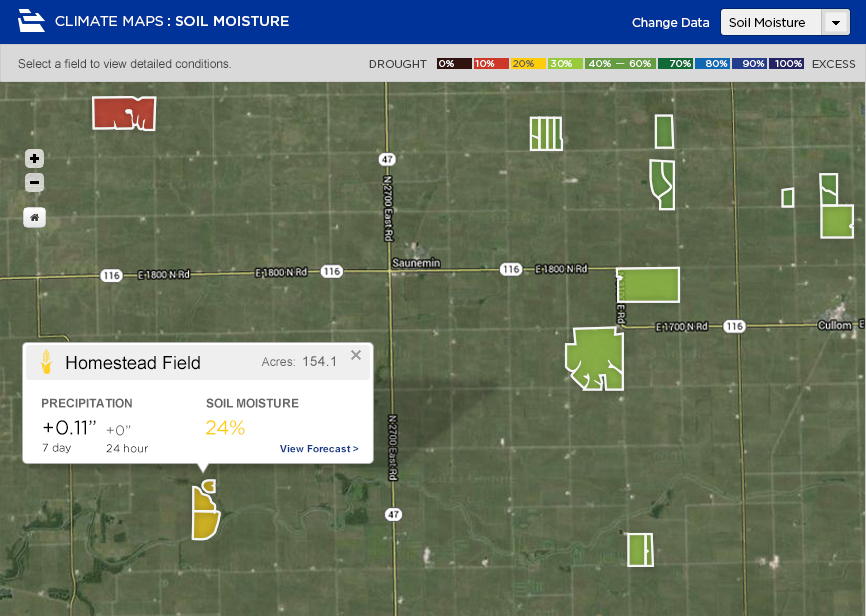Click the 0% drought legend swatch
This screenshot has height=616, width=866.
(453, 64)
